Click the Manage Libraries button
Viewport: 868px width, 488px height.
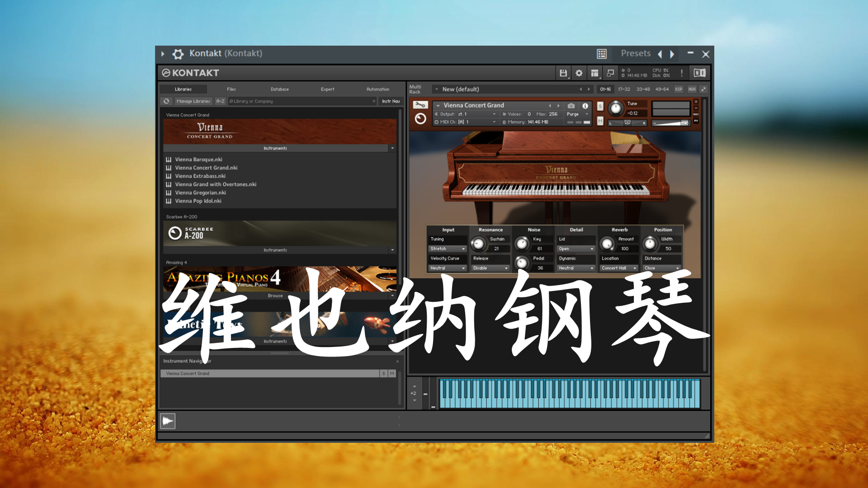tap(193, 101)
